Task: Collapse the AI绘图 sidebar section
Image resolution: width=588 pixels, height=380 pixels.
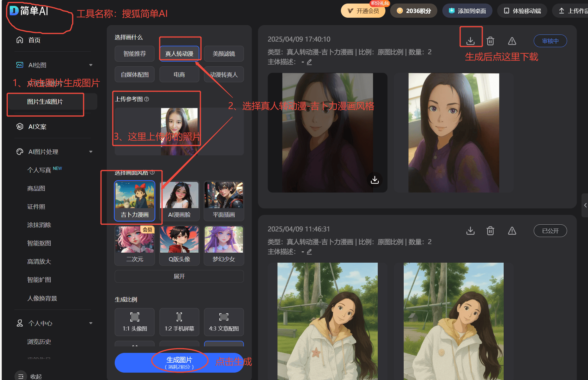Action: pyautogui.click(x=91, y=65)
